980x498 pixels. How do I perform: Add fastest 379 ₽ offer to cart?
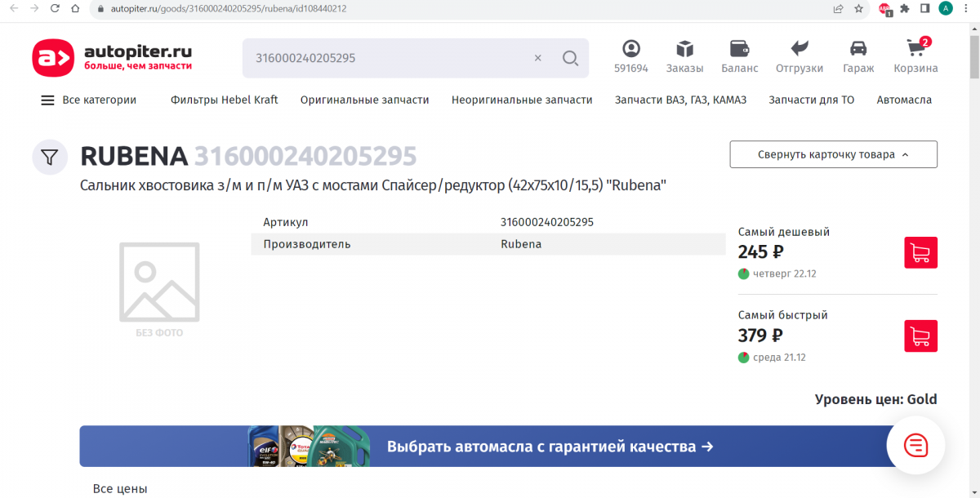click(920, 336)
